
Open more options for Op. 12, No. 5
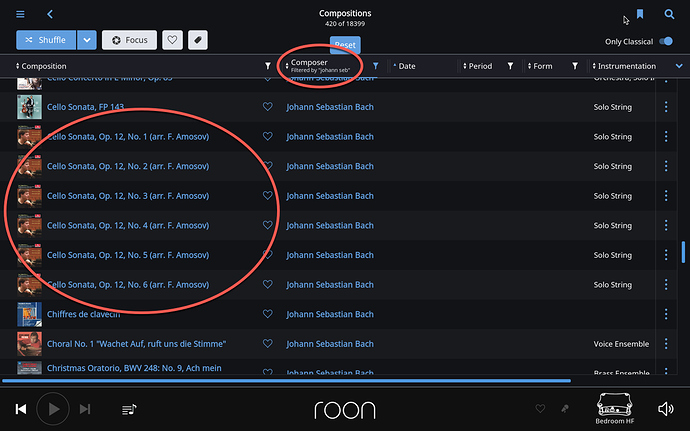[666, 255]
